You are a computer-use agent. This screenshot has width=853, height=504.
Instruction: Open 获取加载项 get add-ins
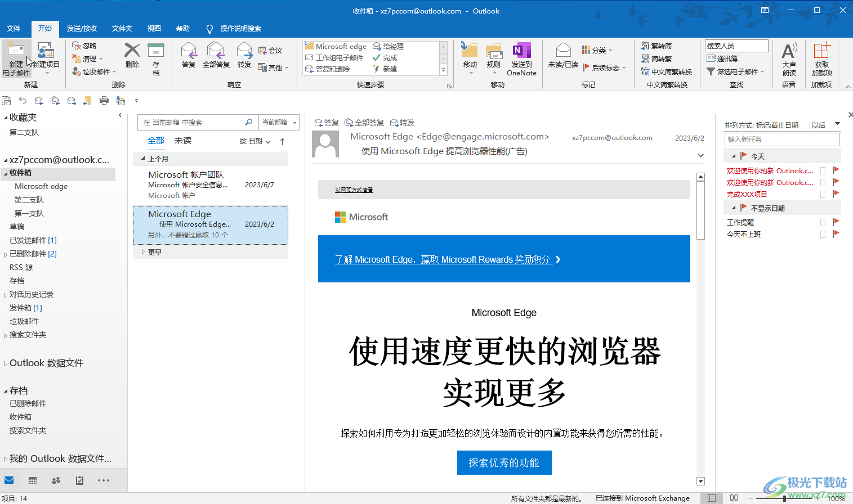coord(821,59)
